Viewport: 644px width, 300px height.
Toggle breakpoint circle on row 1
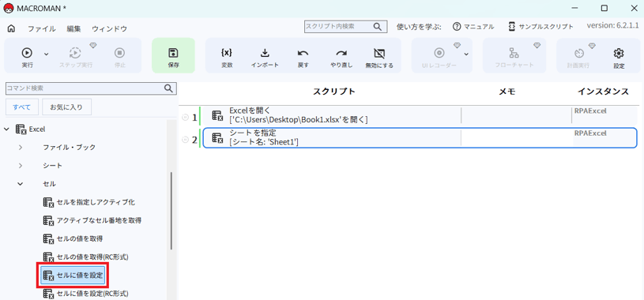tap(185, 118)
